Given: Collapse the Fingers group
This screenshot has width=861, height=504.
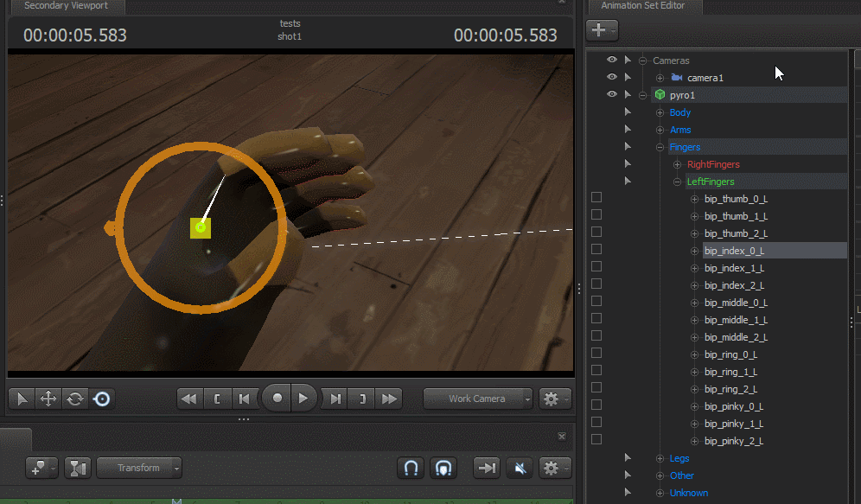Looking at the screenshot, I should 660,147.
